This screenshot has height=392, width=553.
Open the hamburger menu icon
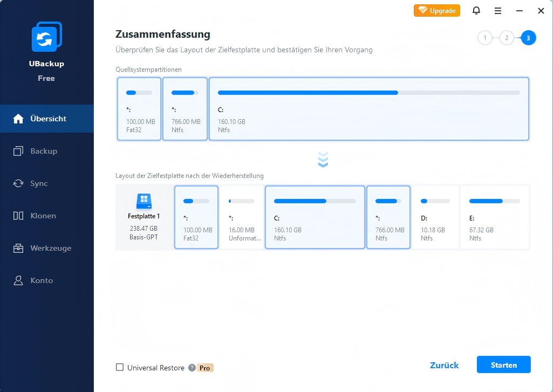[x=497, y=11]
